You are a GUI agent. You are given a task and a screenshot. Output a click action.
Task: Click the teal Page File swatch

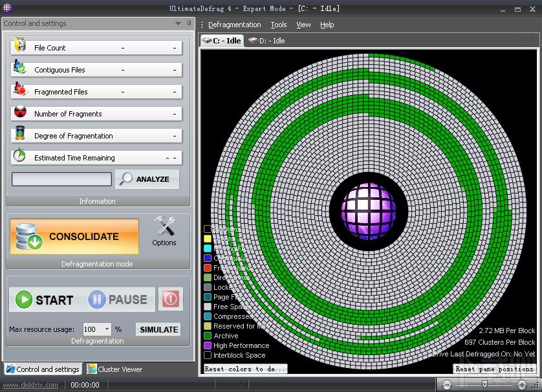pos(208,297)
